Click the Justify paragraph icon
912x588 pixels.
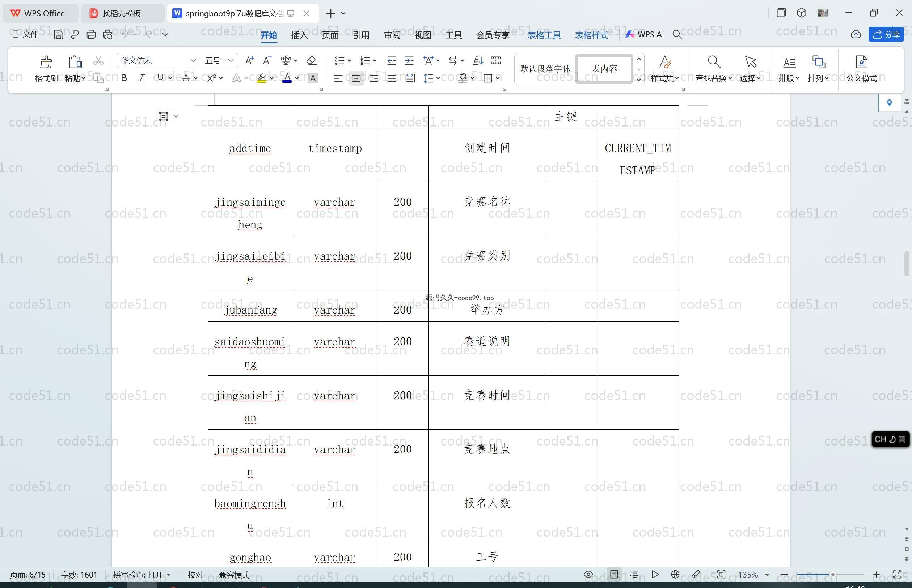[392, 78]
